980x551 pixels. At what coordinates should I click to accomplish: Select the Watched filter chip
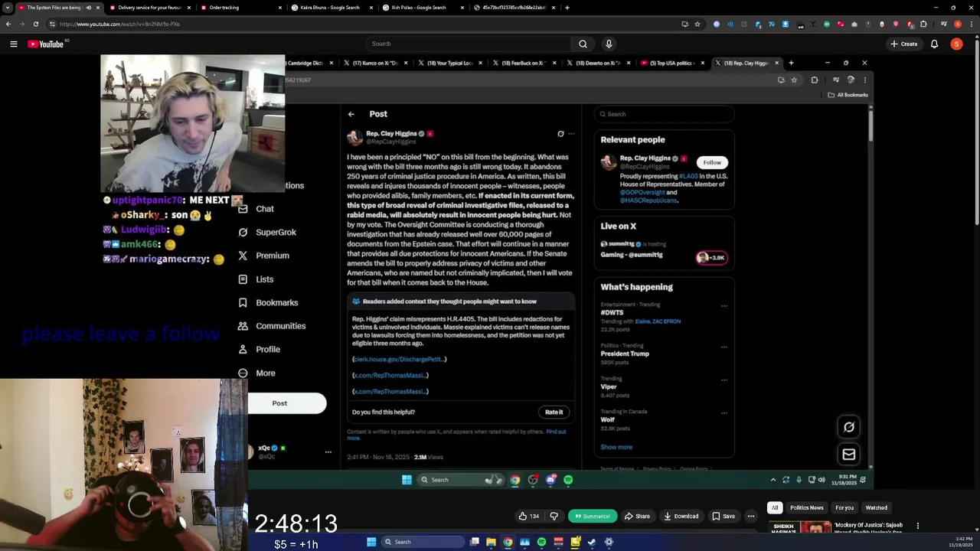pyautogui.click(x=877, y=507)
